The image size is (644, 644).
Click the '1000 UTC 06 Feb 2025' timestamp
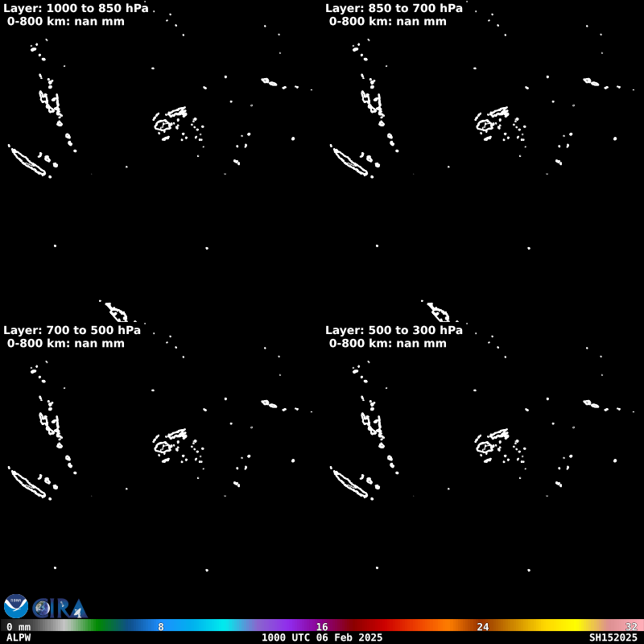click(x=322, y=638)
